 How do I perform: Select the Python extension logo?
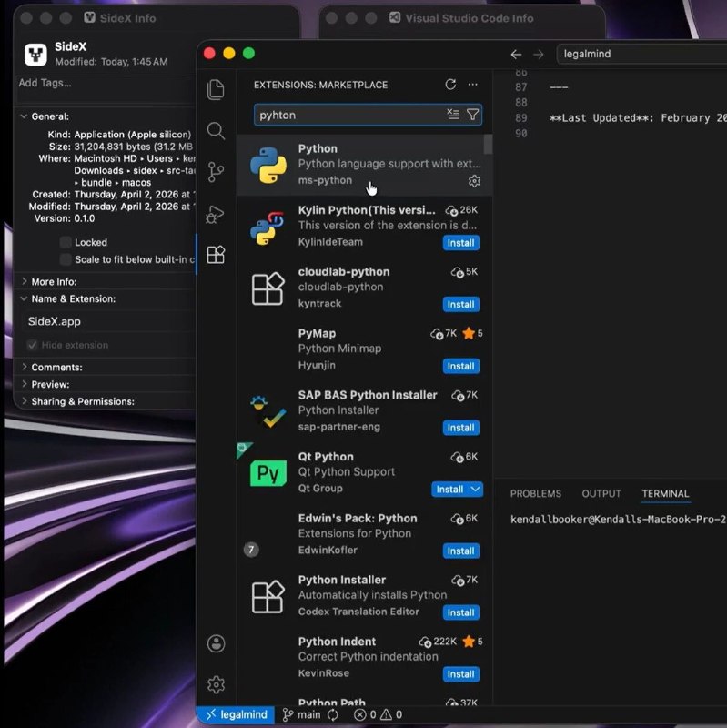(x=268, y=165)
